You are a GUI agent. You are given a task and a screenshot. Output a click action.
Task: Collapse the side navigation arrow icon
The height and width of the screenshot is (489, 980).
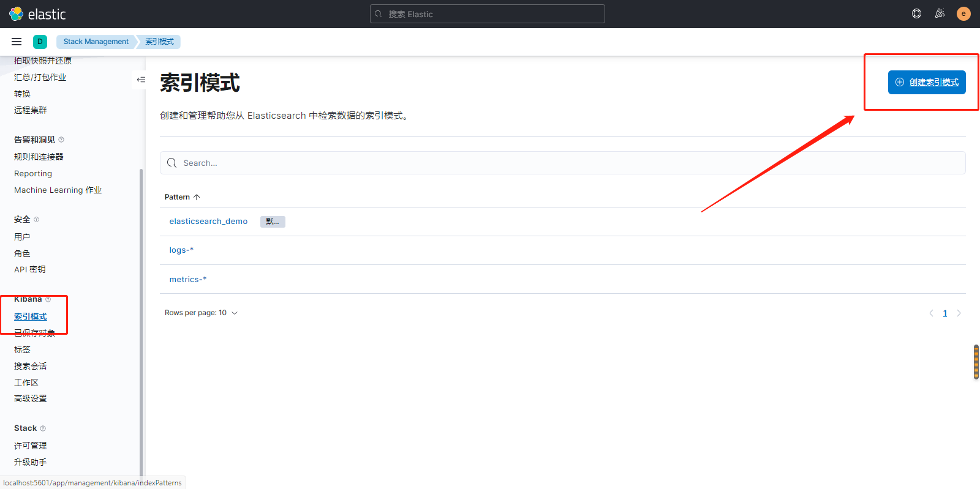tap(141, 80)
